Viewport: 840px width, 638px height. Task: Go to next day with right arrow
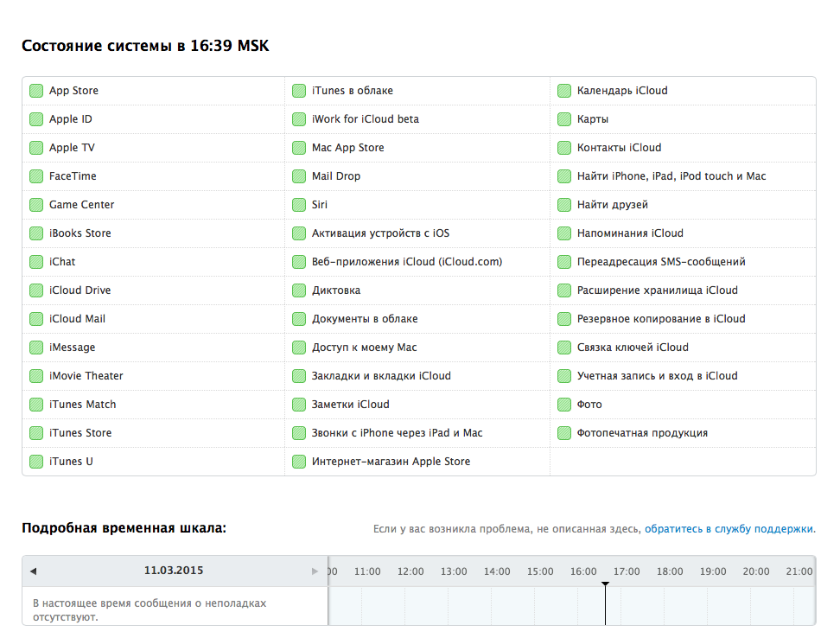315,571
